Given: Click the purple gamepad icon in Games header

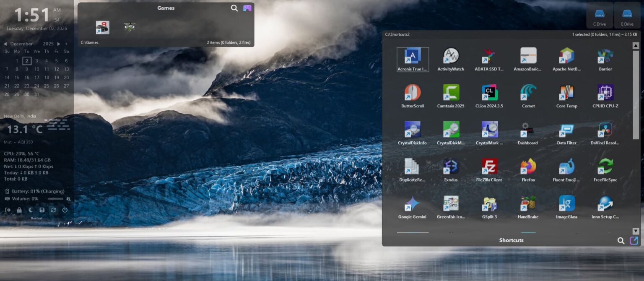Looking at the screenshot, I should coord(247,8).
